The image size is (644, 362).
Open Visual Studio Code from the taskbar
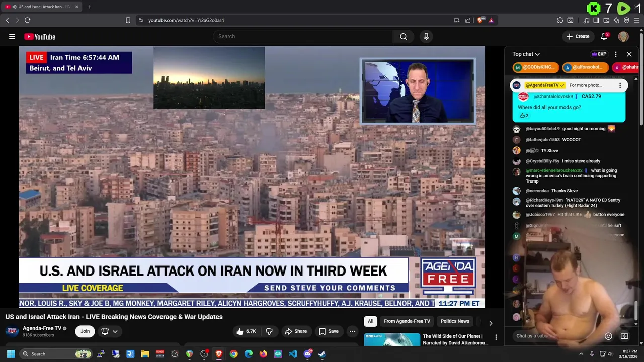click(292, 354)
